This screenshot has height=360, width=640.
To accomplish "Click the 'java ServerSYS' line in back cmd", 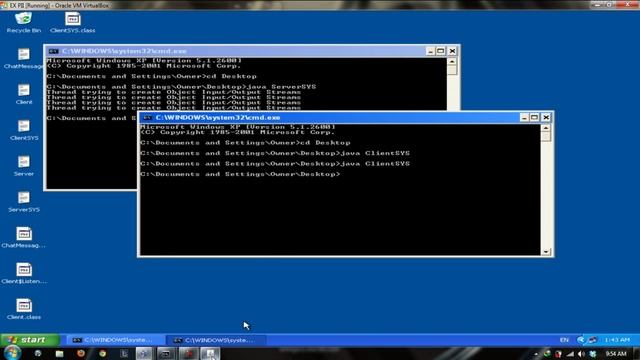I will pyautogui.click(x=181, y=87).
